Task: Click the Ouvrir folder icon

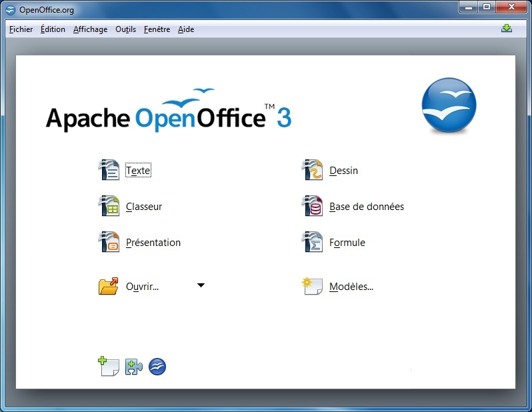Action: click(x=109, y=287)
